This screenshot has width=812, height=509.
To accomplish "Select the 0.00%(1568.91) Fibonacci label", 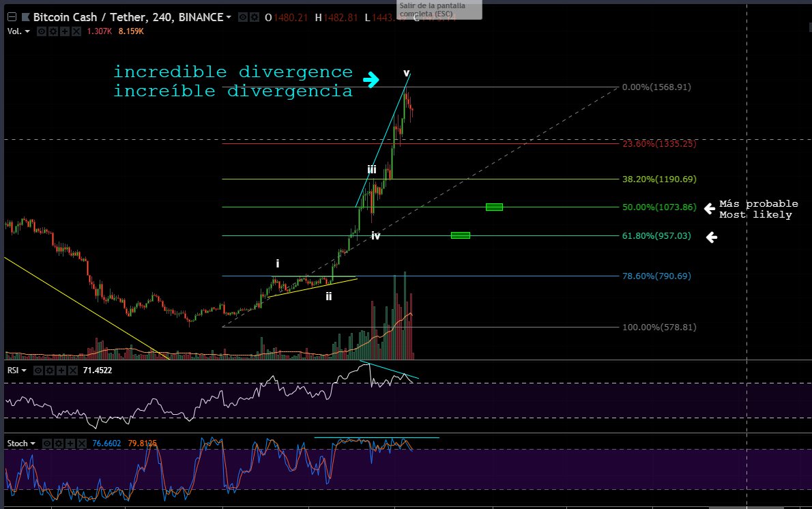I will (x=656, y=87).
